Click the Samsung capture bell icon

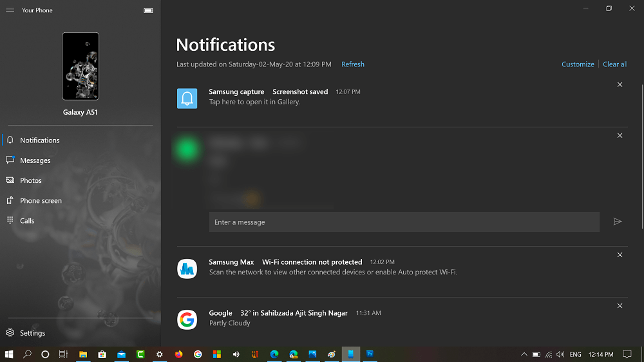187,99
